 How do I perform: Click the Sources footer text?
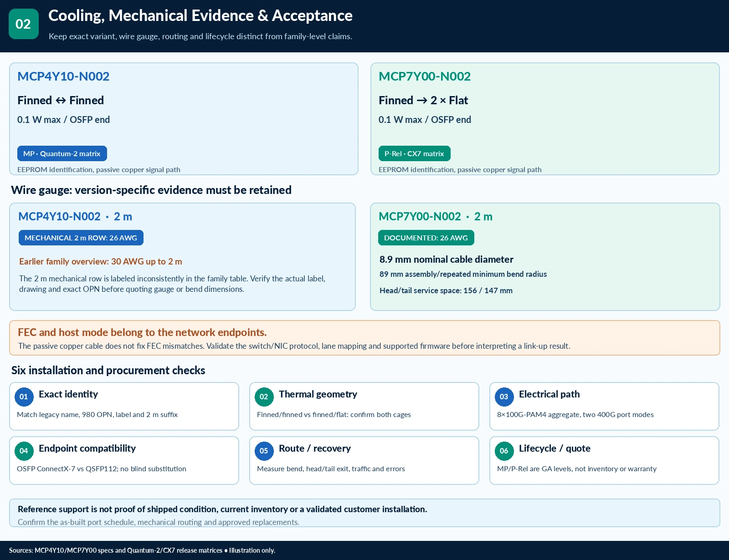(142, 550)
